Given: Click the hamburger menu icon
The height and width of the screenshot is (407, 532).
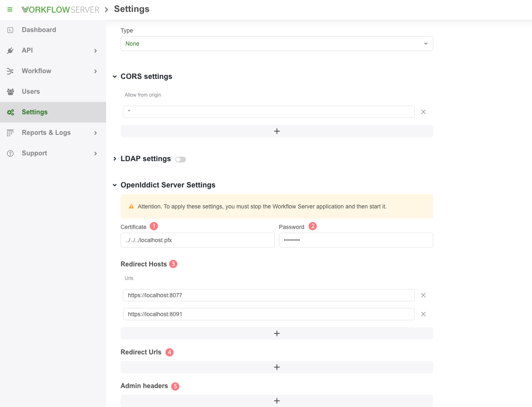Looking at the screenshot, I should click(x=10, y=9).
